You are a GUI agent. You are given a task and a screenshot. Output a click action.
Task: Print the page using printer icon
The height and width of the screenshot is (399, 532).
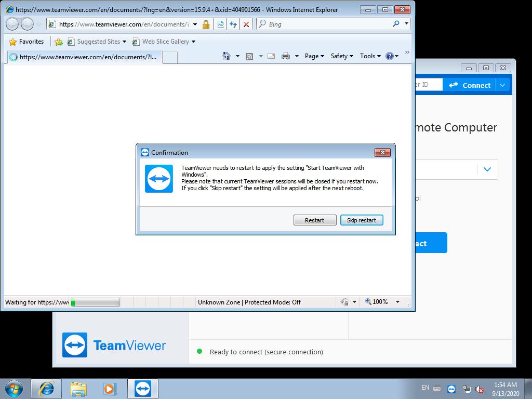[286, 56]
